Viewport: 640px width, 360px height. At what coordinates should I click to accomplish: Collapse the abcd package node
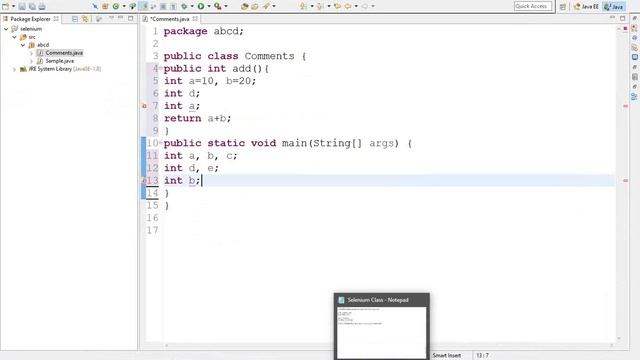(x=23, y=45)
